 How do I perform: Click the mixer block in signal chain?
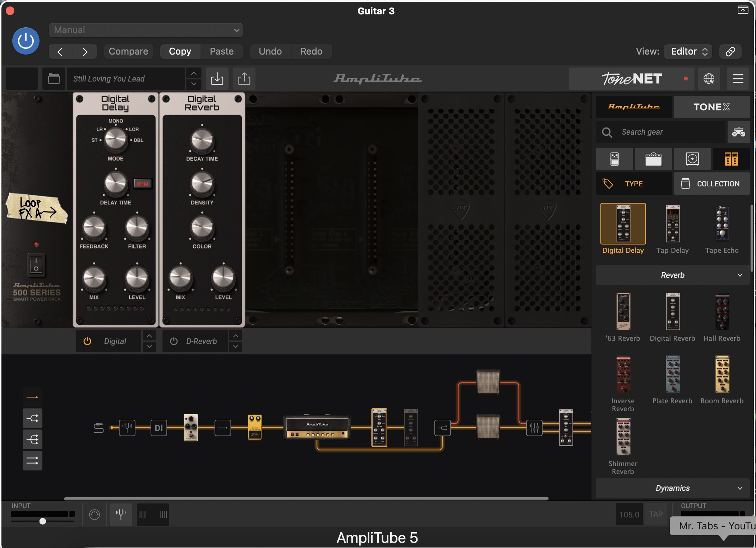point(534,428)
